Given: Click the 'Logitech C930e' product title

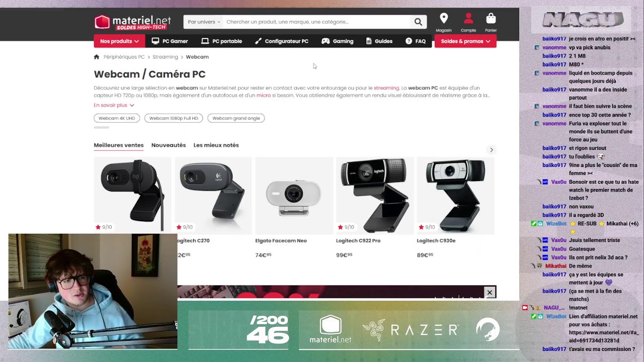Looking at the screenshot, I should [436, 241].
